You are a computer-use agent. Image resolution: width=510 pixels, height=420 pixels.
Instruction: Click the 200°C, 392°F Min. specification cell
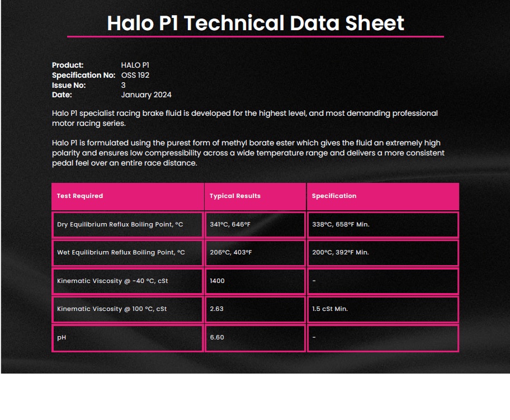383,253
